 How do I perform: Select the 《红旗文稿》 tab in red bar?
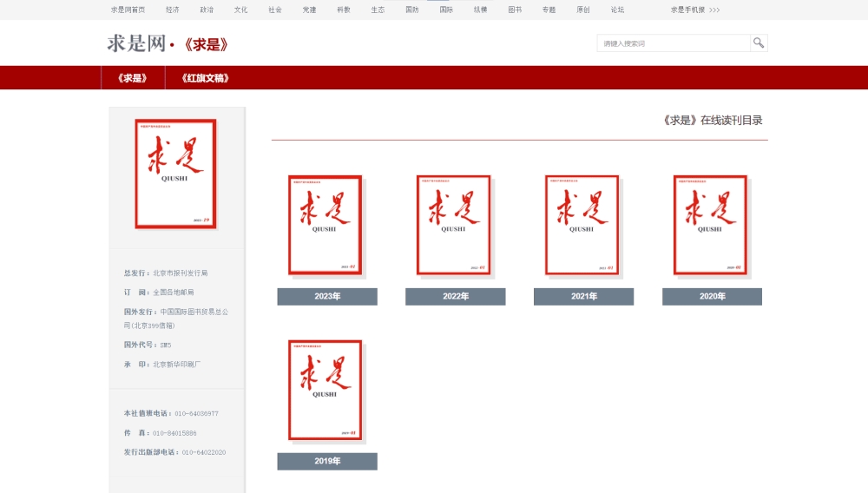pyautogui.click(x=206, y=78)
